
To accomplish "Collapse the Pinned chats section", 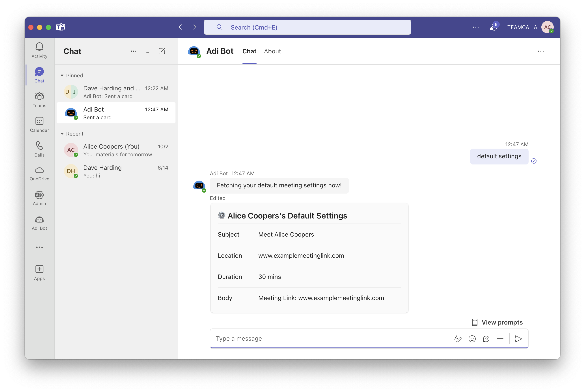I will tap(62, 75).
